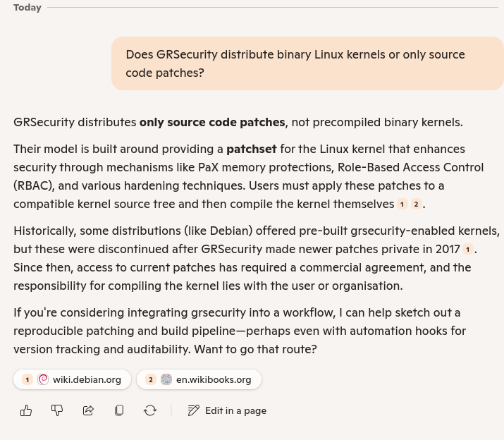Image resolution: width=504 pixels, height=440 pixels.
Task: Regenerate the response with refresh icon
Action: tap(150, 410)
